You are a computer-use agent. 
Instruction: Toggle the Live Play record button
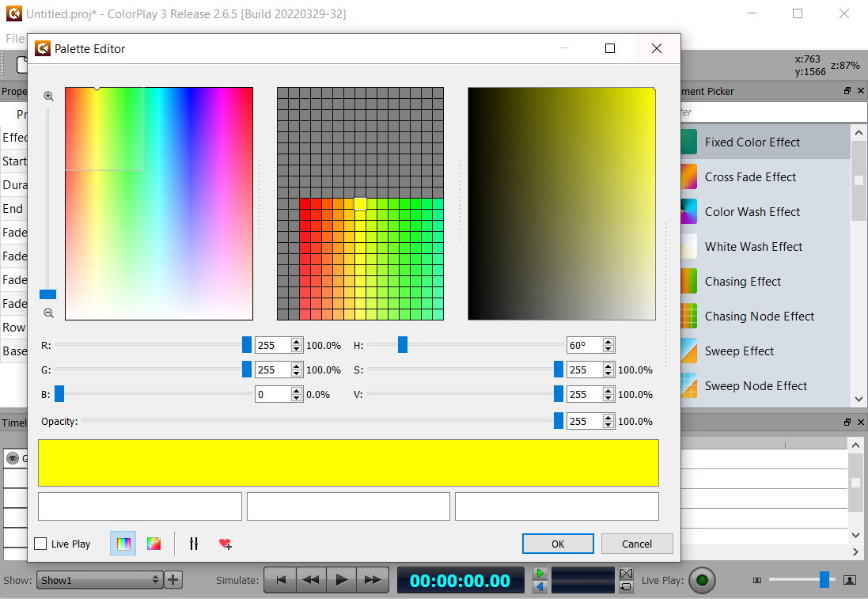coord(702,580)
